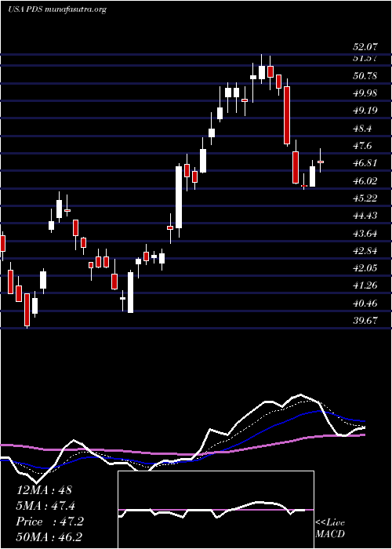This screenshot has width=392, height=549.
Task: Click the 41.26 price label
Action: (365, 285)
